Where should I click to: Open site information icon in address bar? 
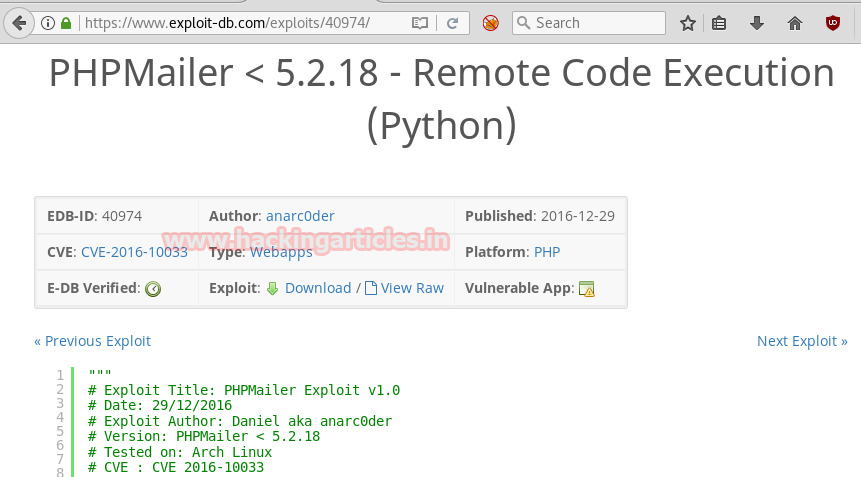point(48,23)
